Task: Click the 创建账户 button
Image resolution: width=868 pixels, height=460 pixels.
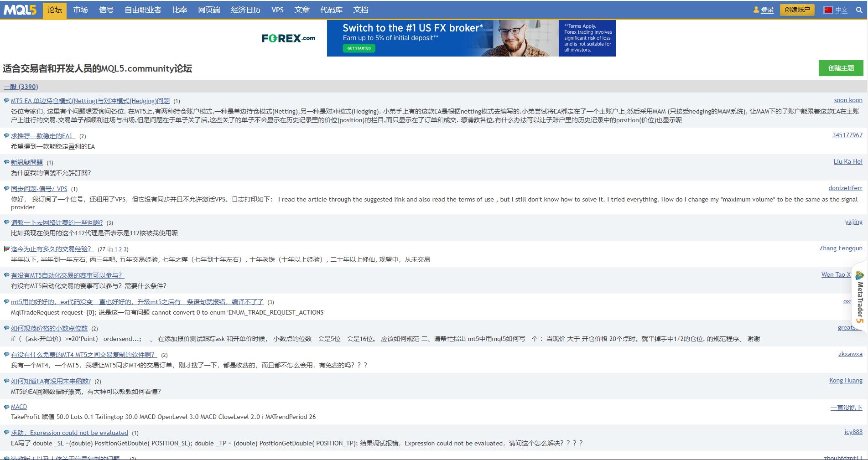Action: tap(797, 10)
